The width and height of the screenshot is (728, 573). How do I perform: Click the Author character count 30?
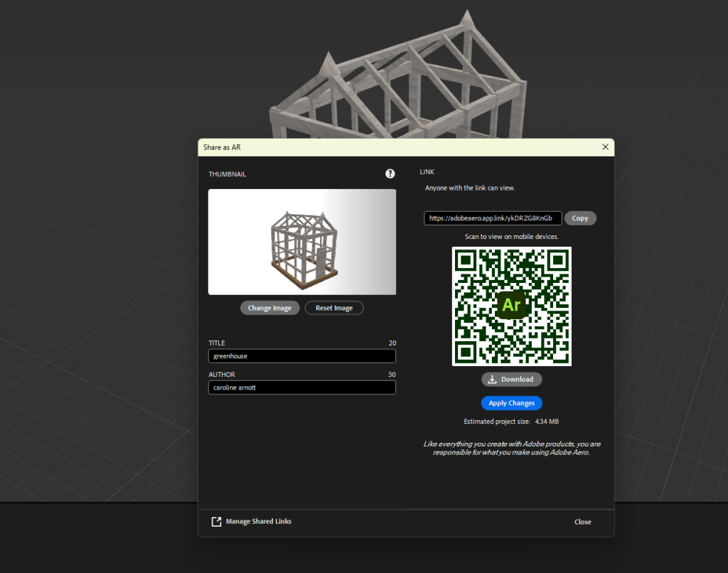pyautogui.click(x=392, y=374)
